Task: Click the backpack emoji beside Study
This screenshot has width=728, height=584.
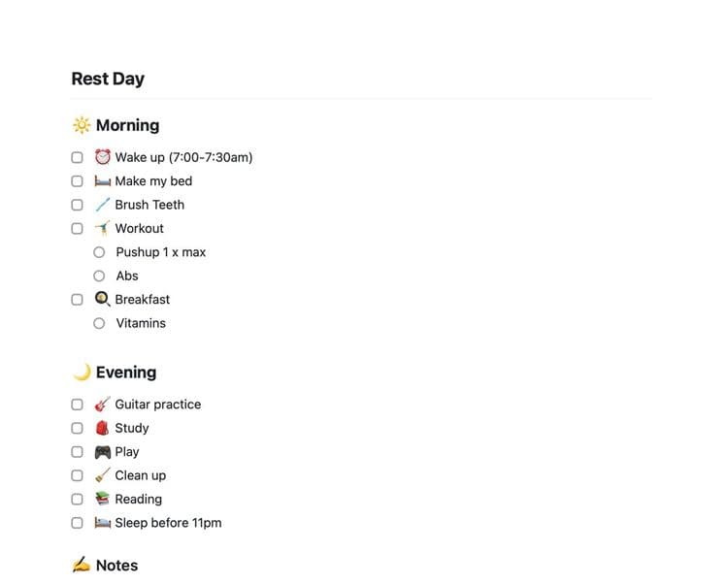Action: [103, 428]
